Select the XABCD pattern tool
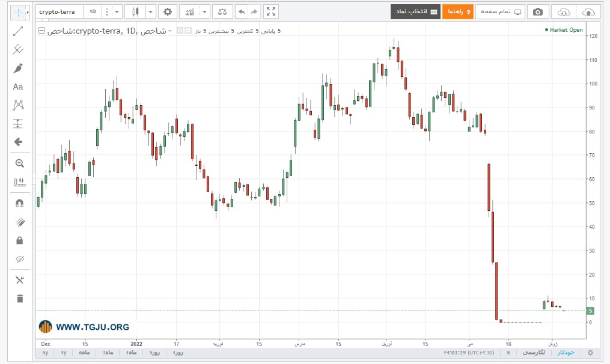The height and width of the screenshot is (364, 610). 18,105
